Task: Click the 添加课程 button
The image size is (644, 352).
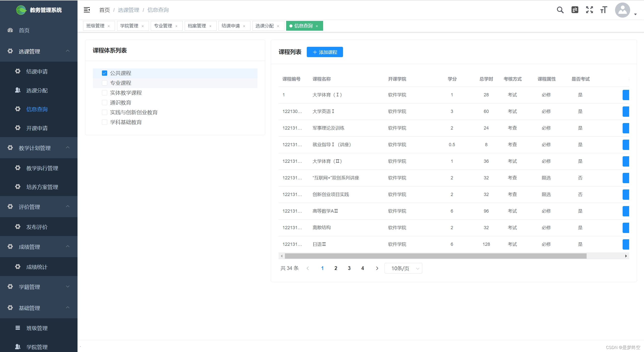Action: point(325,52)
